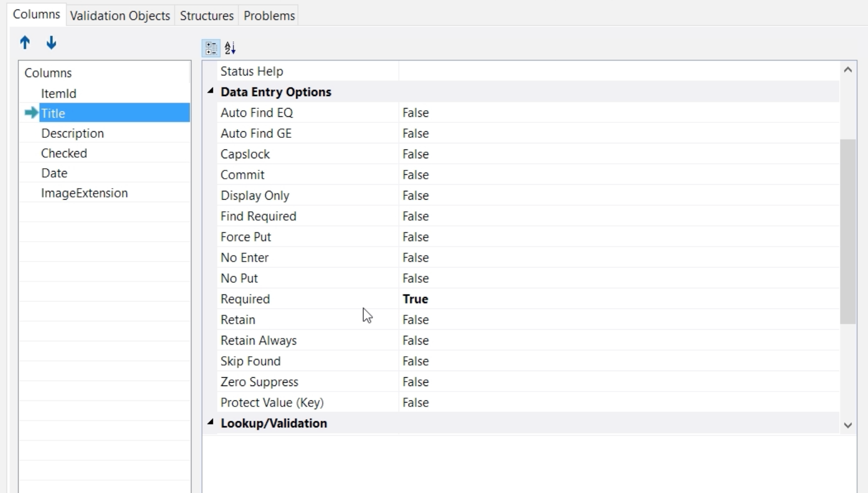Click the move column down arrow
Image resolution: width=868 pixels, height=493 pixels.
[x=51, y=42]
